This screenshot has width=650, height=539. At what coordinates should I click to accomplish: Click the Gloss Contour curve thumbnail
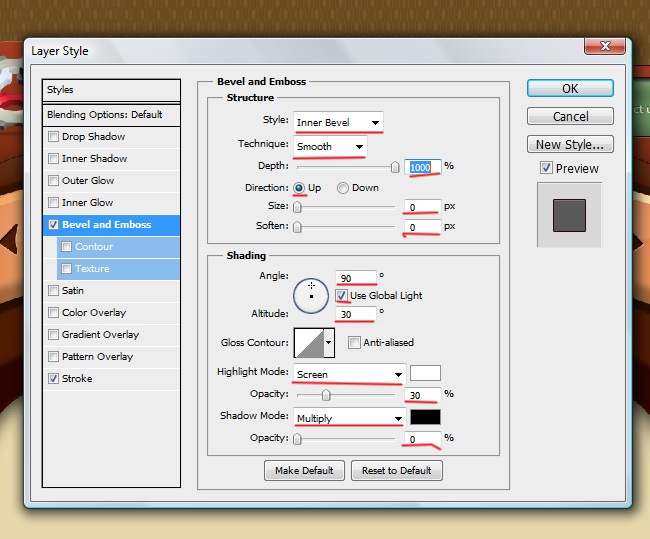pos(308,343)
